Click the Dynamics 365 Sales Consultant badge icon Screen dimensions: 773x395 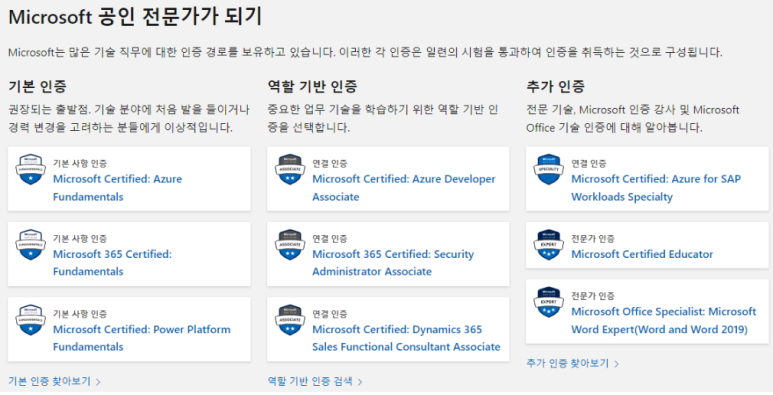(290, 320)
